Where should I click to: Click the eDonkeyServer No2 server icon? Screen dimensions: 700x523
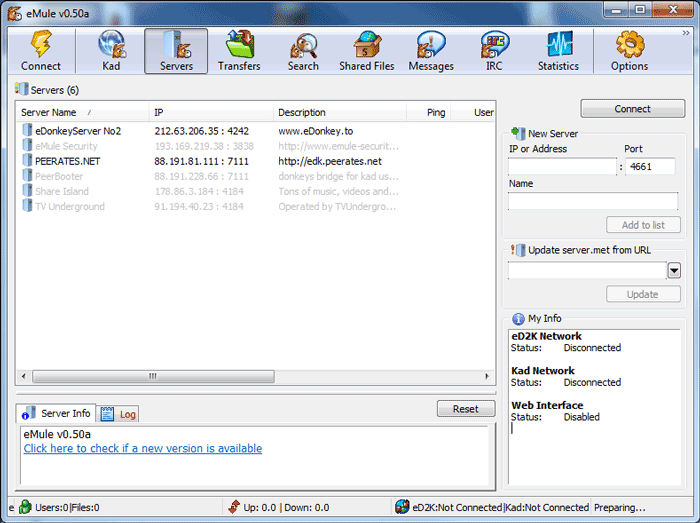click(x=27, y=130)
